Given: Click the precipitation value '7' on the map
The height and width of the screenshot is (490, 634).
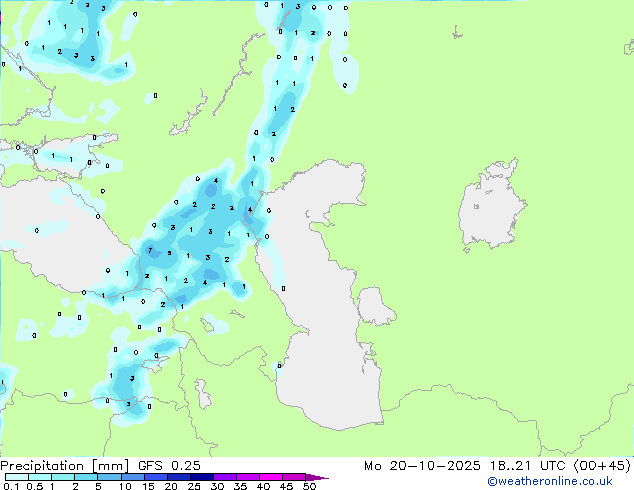Looking at the screenshot, I should pyautogui.click(x=150, y=250).
